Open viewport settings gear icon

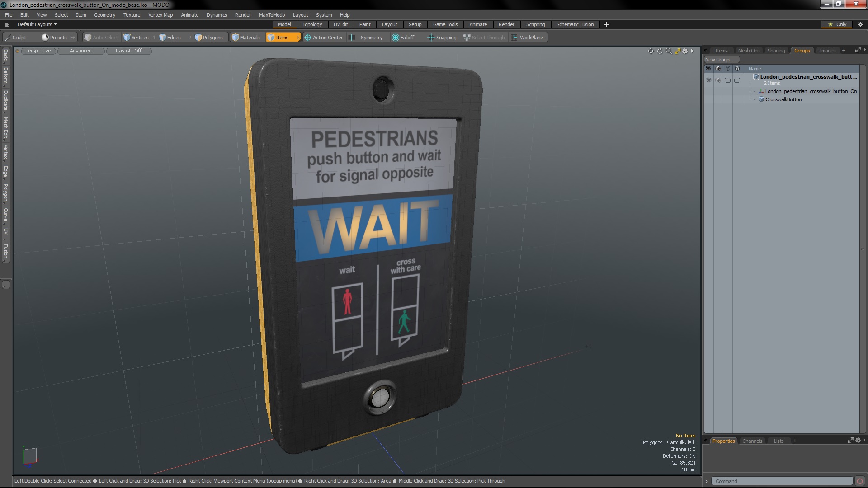(x=685, y=51)
